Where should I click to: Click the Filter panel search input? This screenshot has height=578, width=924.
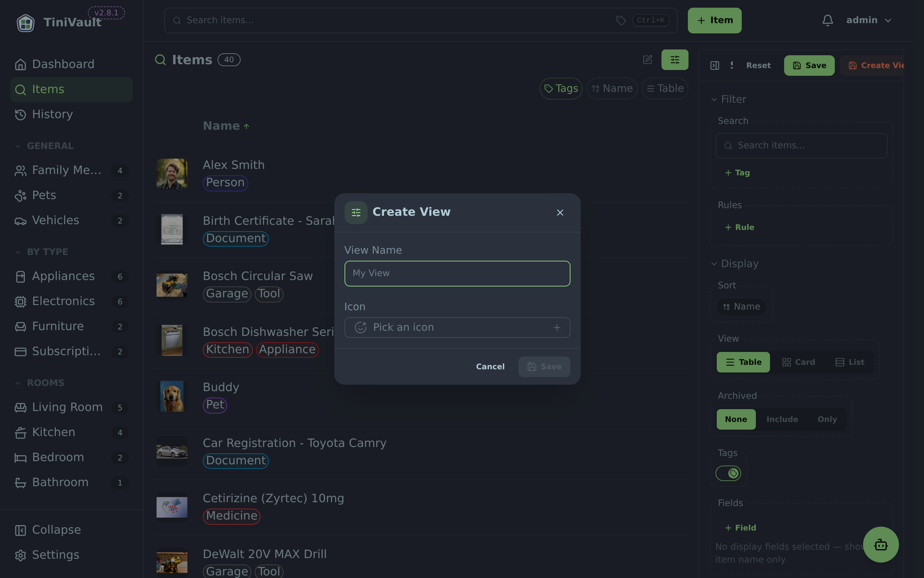click(801, 146)
